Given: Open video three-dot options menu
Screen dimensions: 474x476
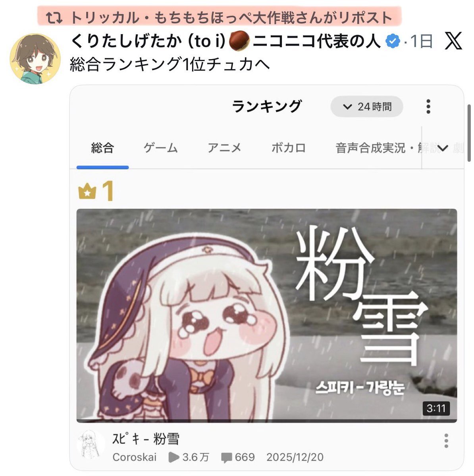Looking at the screenshot, I should click(446, 441).
